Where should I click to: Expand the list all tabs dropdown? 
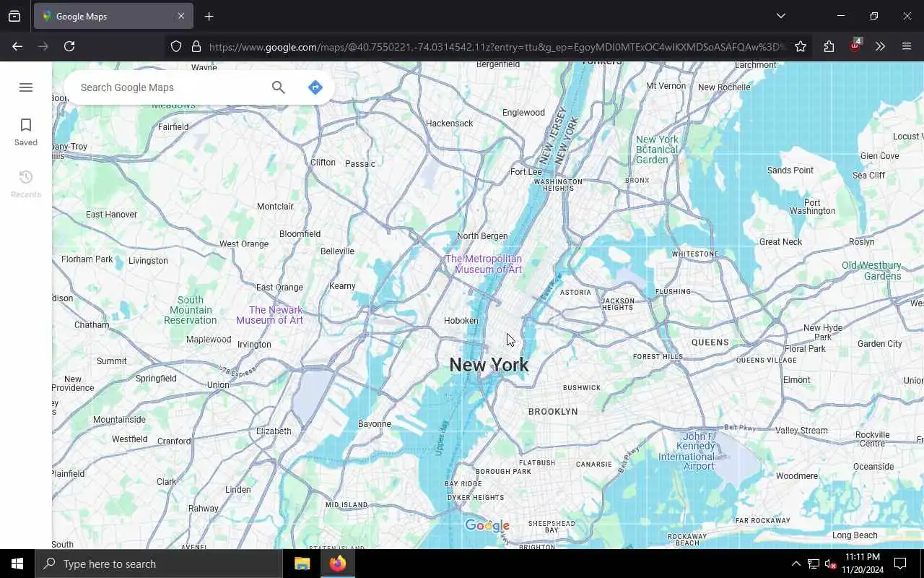click(x=780, y=16)
